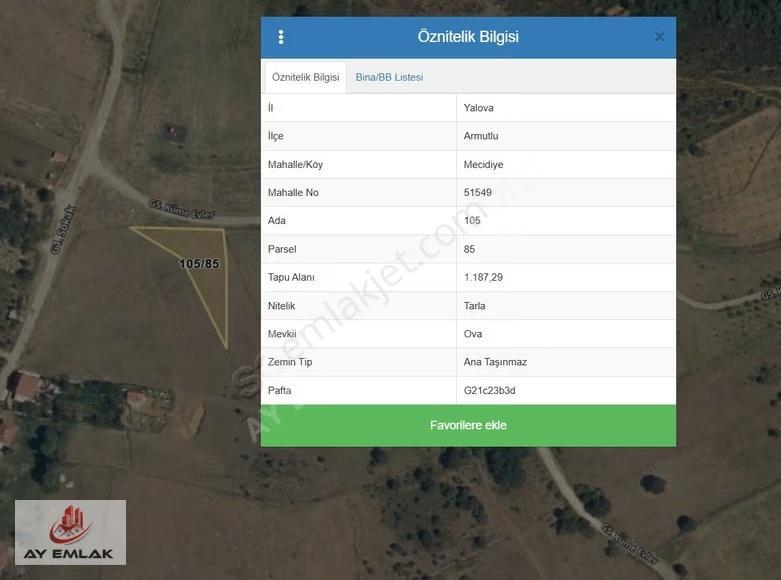Select the Mecidiye neighborhood value
Screen dimensions: 781x580
(x=483, y=164)
